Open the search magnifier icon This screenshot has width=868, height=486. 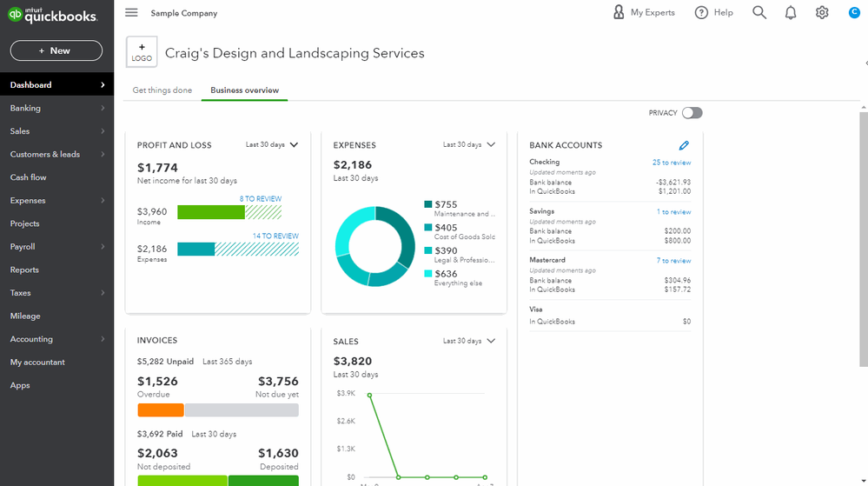[759, 12]
